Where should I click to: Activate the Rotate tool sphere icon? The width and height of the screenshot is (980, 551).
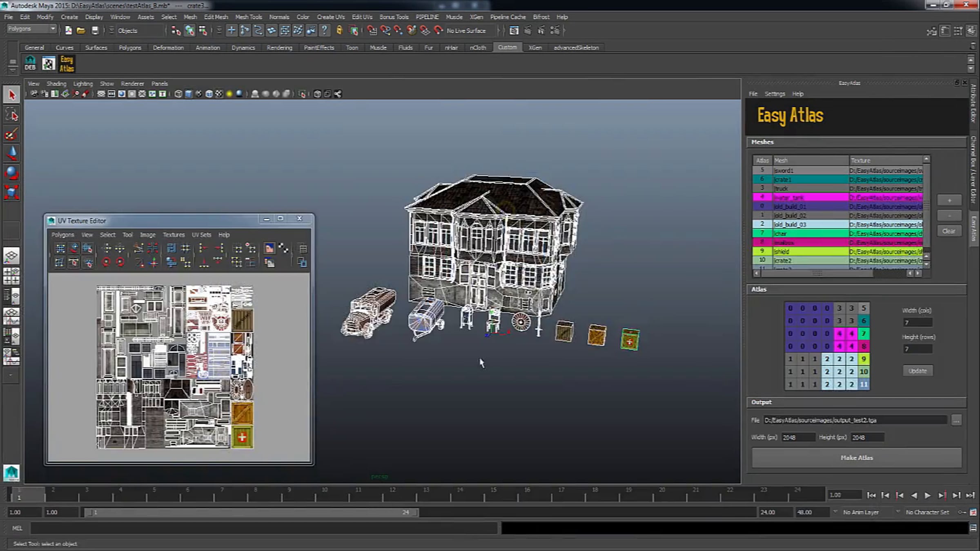coord(11,172)
